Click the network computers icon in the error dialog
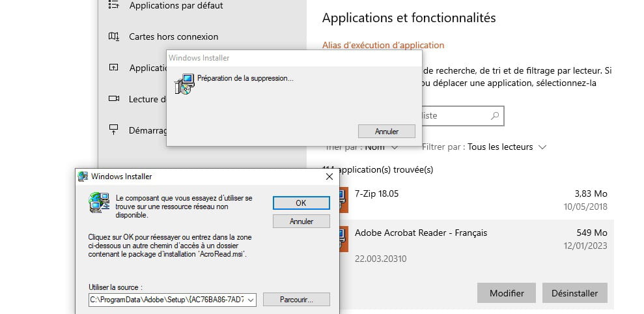 (99, 202)
